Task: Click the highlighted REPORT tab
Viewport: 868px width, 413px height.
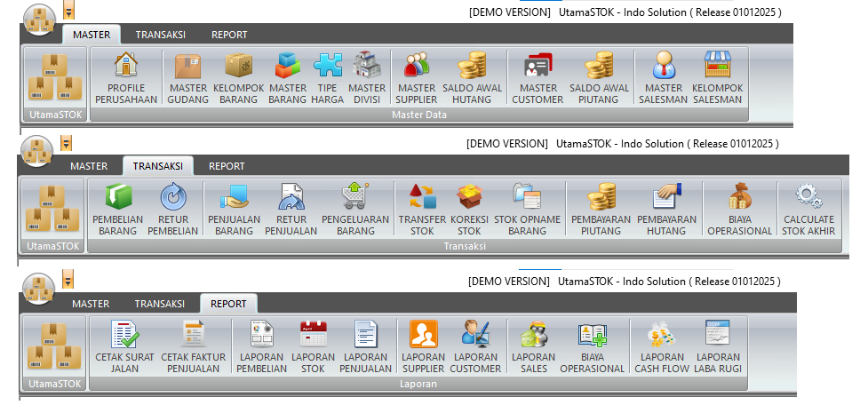Action: (x=228, y=304)
